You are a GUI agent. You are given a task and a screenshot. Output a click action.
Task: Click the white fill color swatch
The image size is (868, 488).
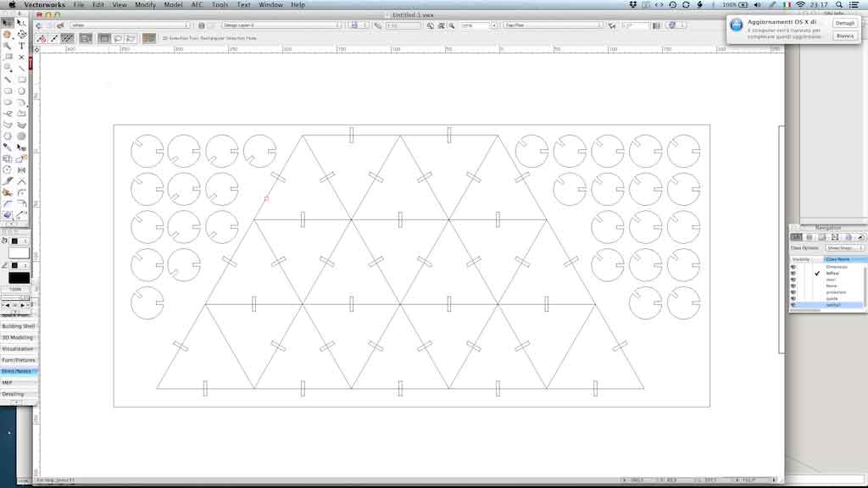[19, 253]
